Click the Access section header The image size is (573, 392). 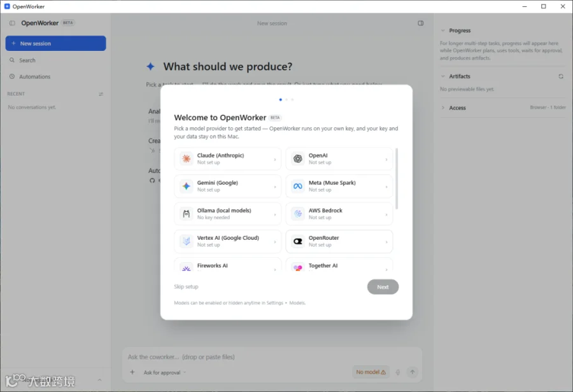point(502,108)
